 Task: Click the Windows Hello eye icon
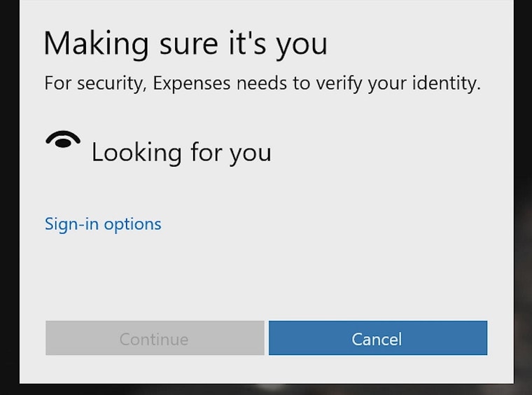click(x=63, y=139)
